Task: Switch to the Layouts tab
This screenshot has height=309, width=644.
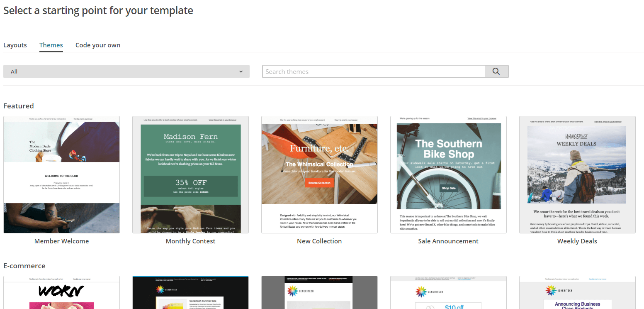Action: [15, 45]
